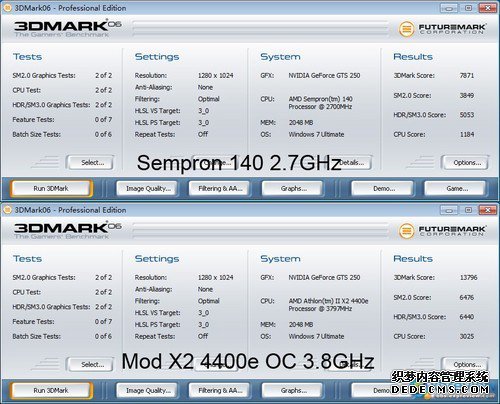500x404 pixels.
Task: Maximize the bottom 3DMark06 window
Action: coord(468,210)
